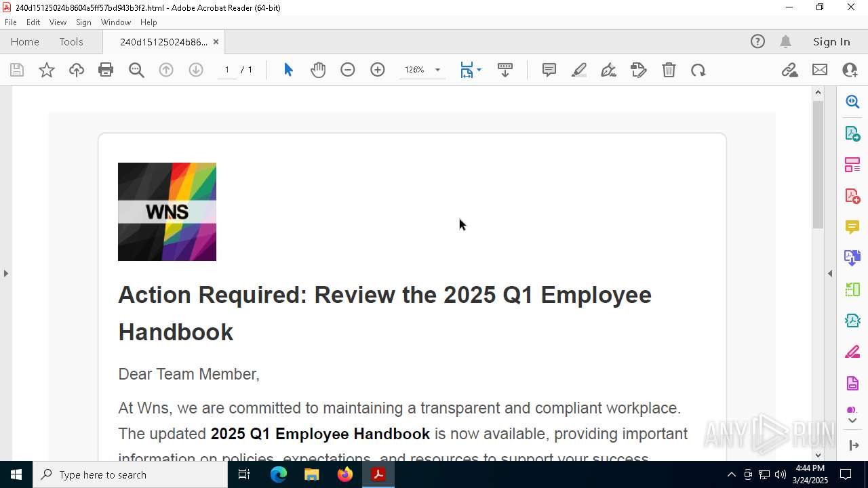This screenshot has width=868, height=488.
Task: Activate the Hand pan tool
Action: pos(318,70)
